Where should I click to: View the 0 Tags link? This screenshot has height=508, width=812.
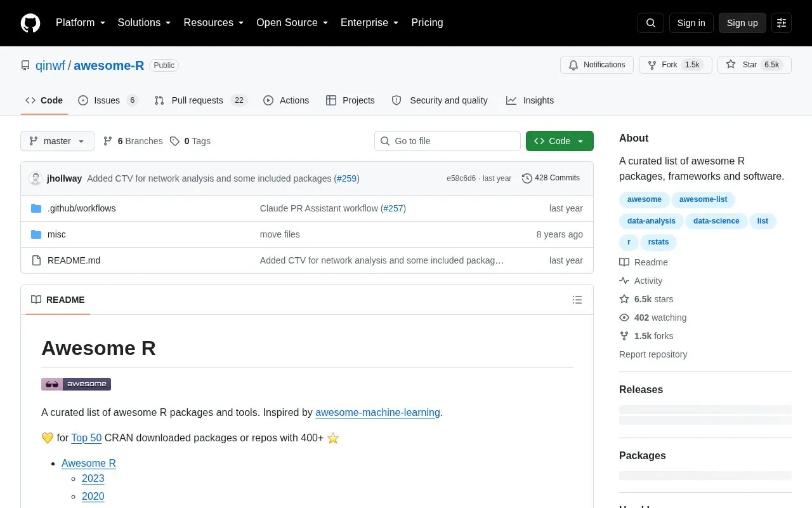(190, 141)
